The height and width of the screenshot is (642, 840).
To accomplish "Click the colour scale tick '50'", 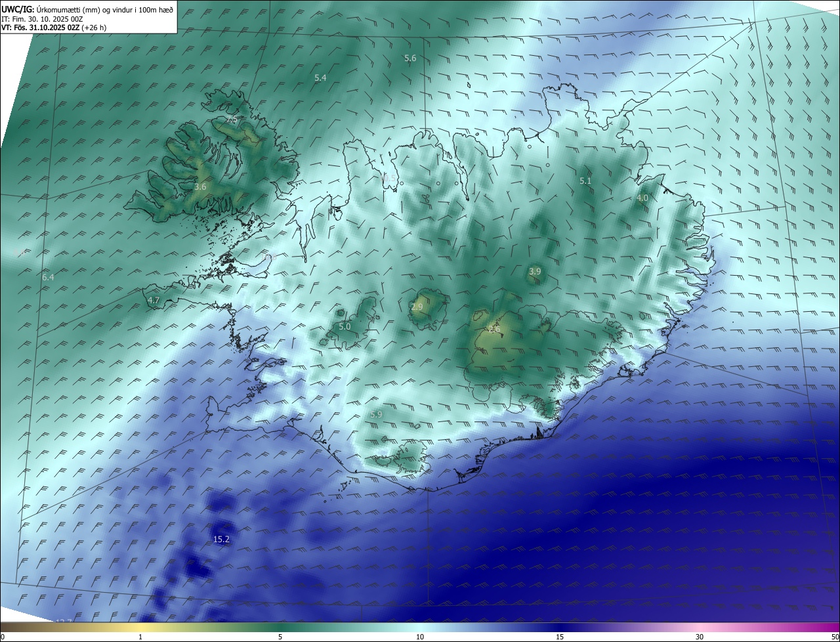I will pyautogui.click(x=835, y=637).
